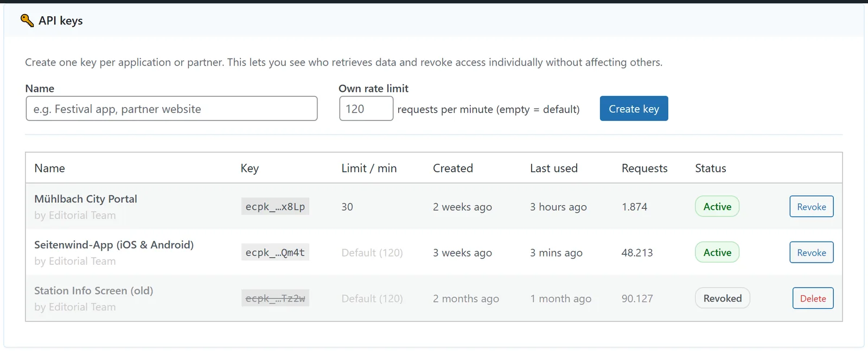868x351 pixels.
Task: Delete the Station Info Screen key
Action: pyautogui.click(x=813, y=298)
